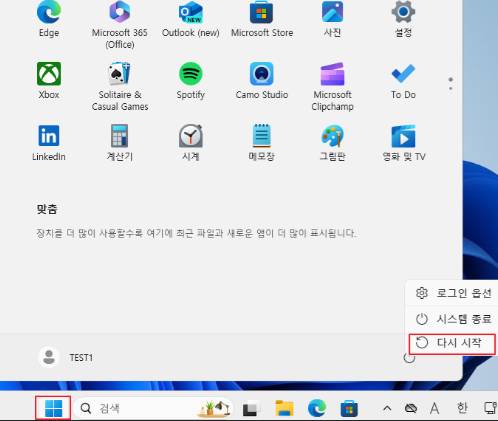Open Outlook (new) app

point(191,20)
